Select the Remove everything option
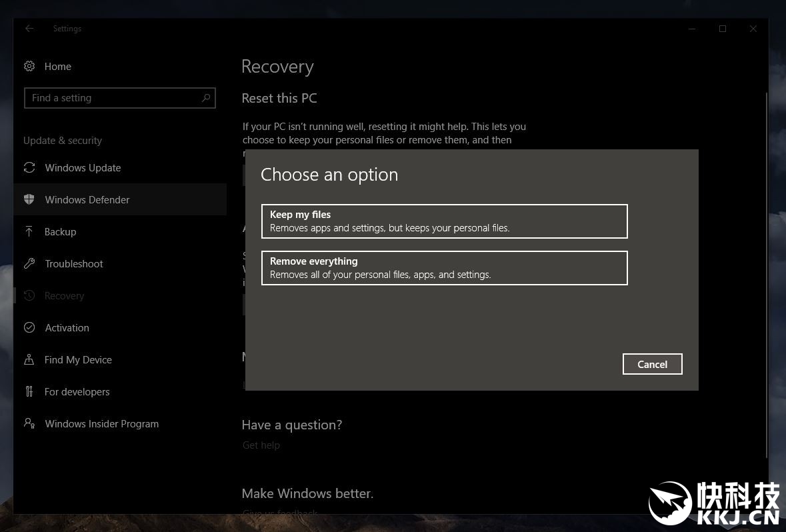 (x=444, y=268)
